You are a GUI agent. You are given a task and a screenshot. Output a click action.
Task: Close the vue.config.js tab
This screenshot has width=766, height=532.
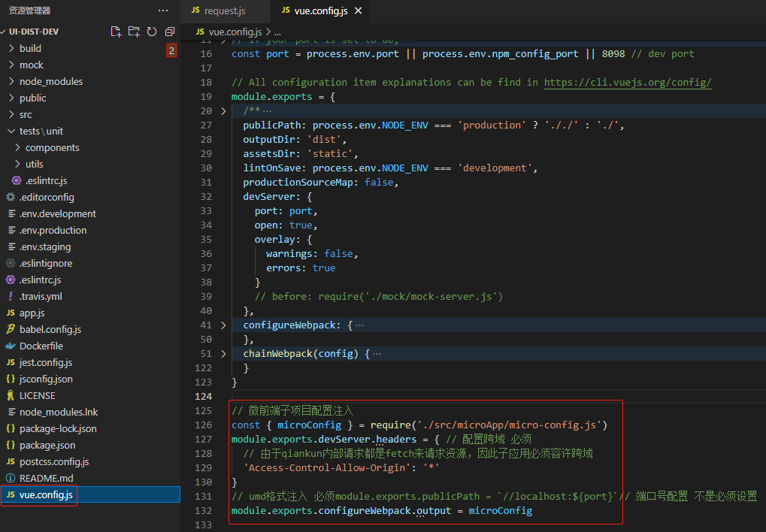358,11
